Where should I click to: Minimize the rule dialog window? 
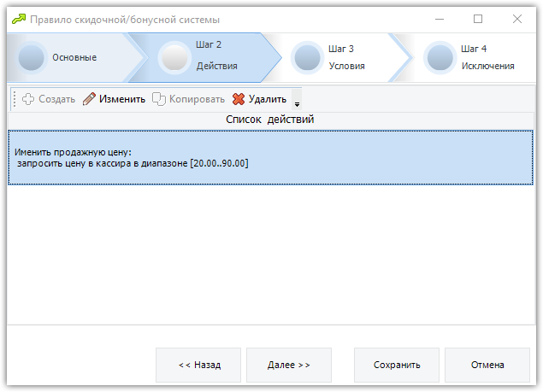tap(440, 19)
